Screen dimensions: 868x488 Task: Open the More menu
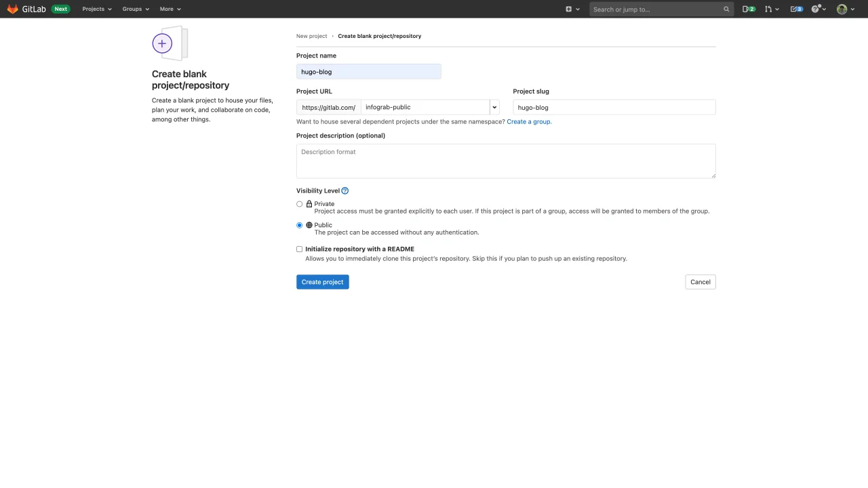[x=170, y=9]
